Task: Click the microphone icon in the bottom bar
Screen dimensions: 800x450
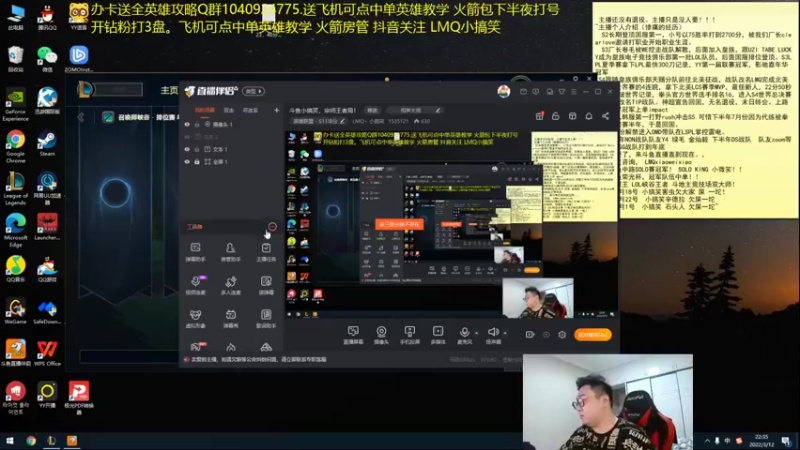Action: coord(464,333)
